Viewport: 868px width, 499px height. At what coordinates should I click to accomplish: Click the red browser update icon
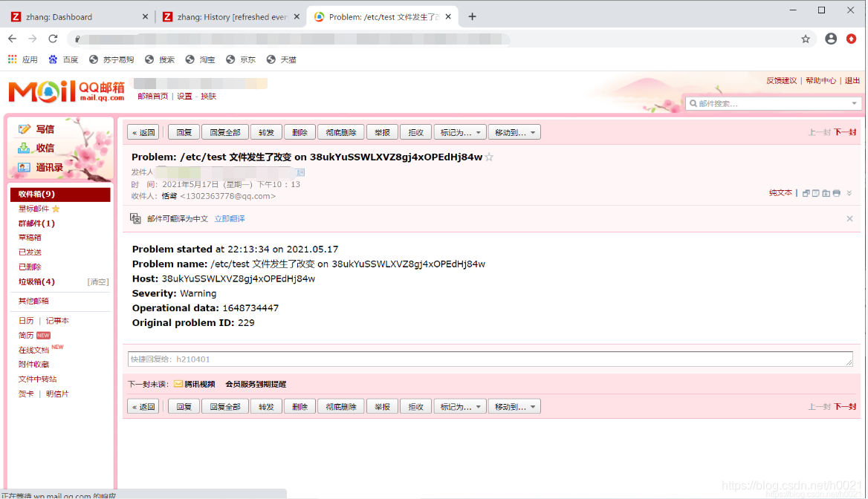click(852, 39)
